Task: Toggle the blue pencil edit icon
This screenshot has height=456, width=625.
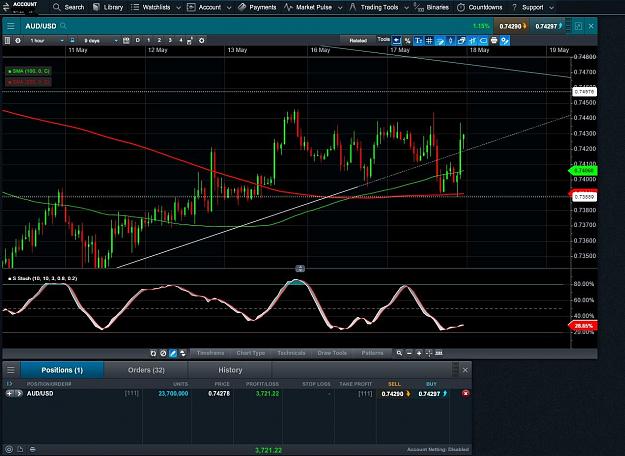Action: [173, 353]
